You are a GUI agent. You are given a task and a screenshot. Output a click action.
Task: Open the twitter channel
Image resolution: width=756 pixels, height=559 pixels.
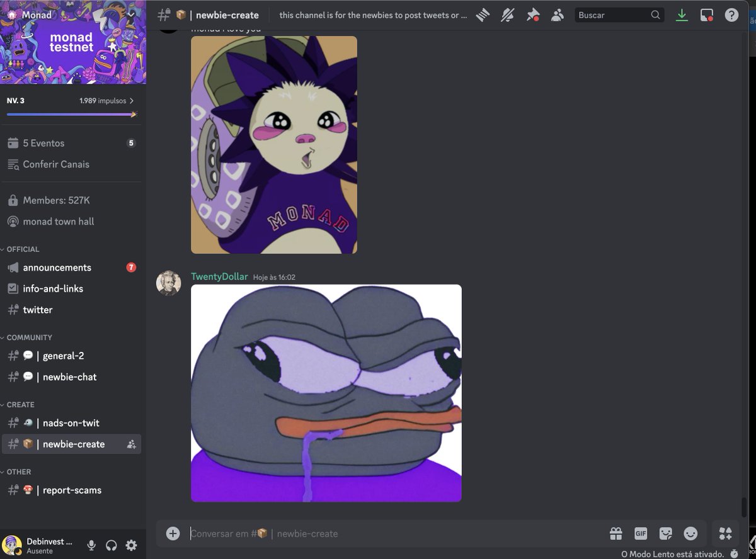(x=73, y=310)
